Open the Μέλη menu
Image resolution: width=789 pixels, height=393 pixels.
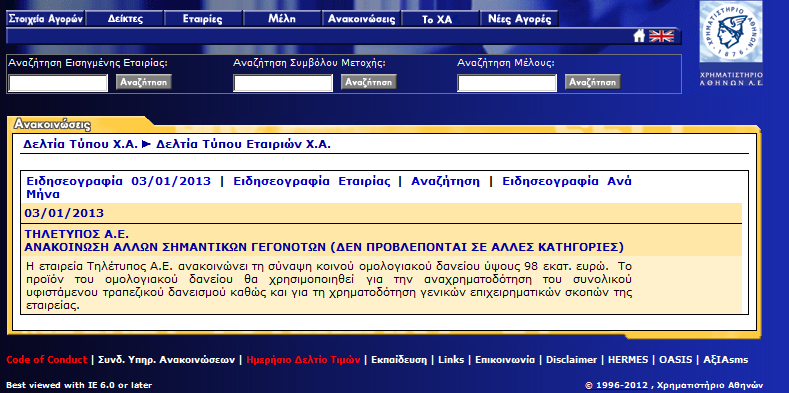click(282, 19)
